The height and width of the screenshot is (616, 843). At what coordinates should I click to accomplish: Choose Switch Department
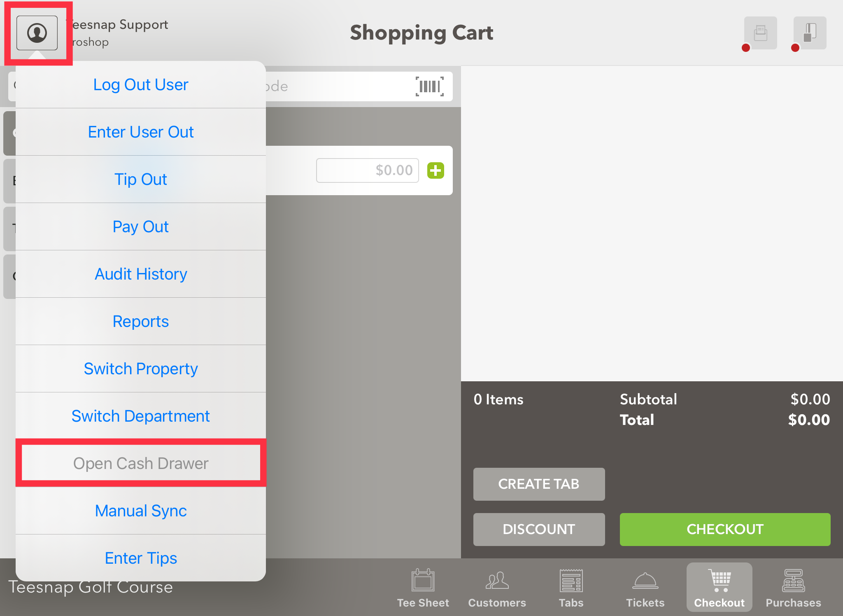pos(141,416)
